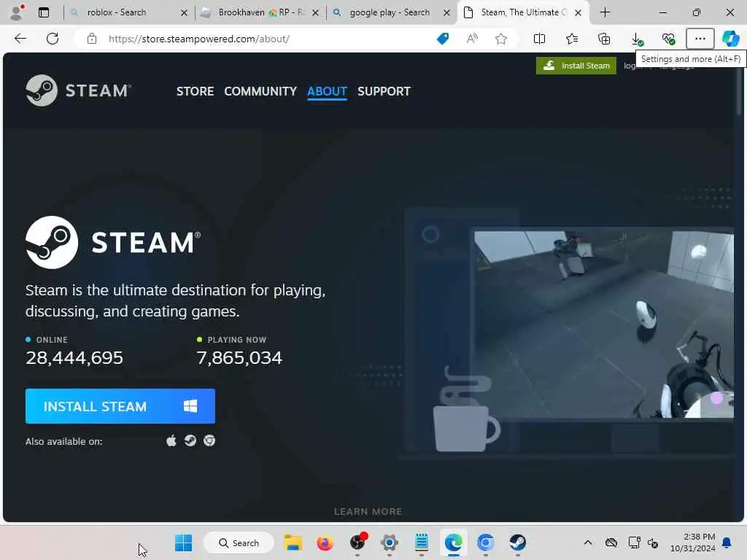Click the PLAYING NOW count 7,865,034
This screenshot has height=560, width=747.
click(239, 357)
